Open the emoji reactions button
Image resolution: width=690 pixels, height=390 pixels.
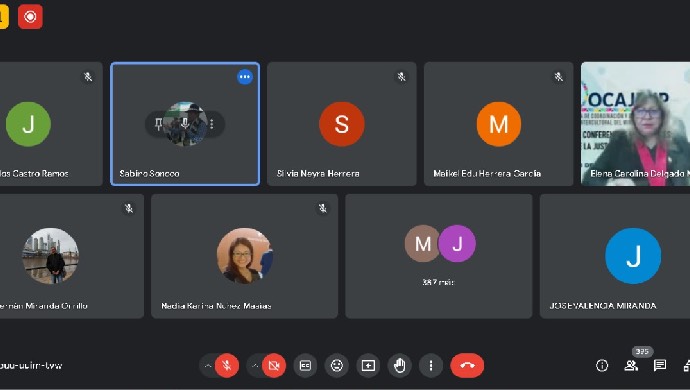coord(337,365)
